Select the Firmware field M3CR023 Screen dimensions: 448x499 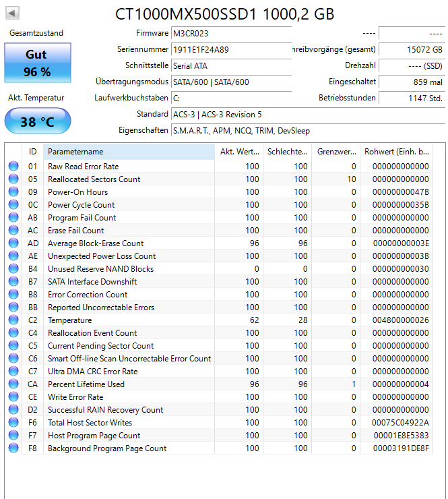point(231,33)
